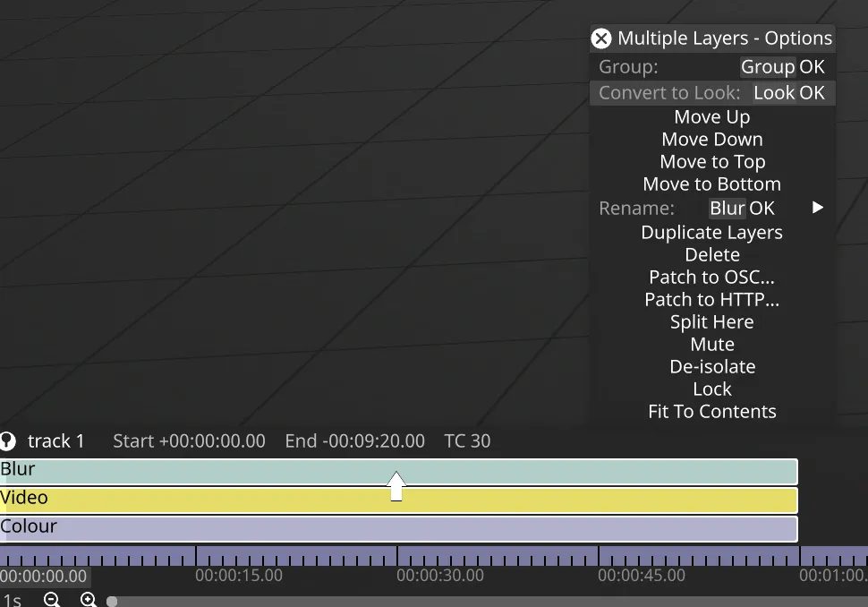Select Split Here option
This screenshot has height=607, width=868.
pyautogui.click(x=712, y=321)
